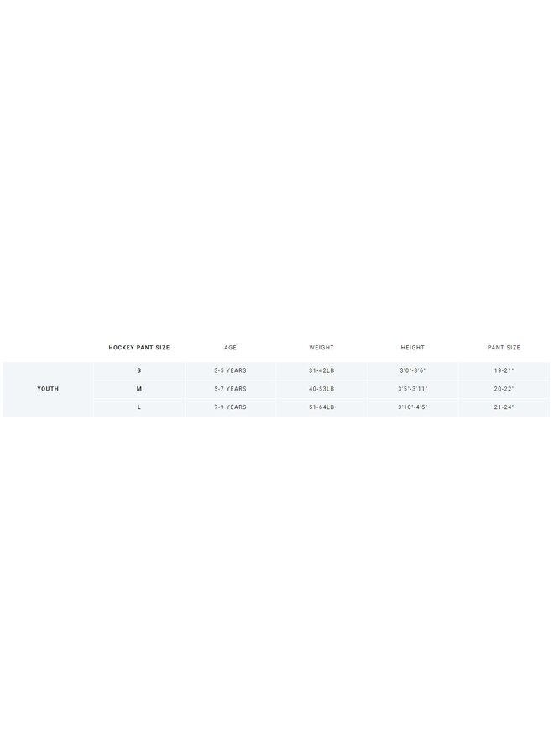Image resolution: width=554 pixels, height=756 pixels.
Task: Click the 31-42LB weight cell
Action: click(321, 370)
